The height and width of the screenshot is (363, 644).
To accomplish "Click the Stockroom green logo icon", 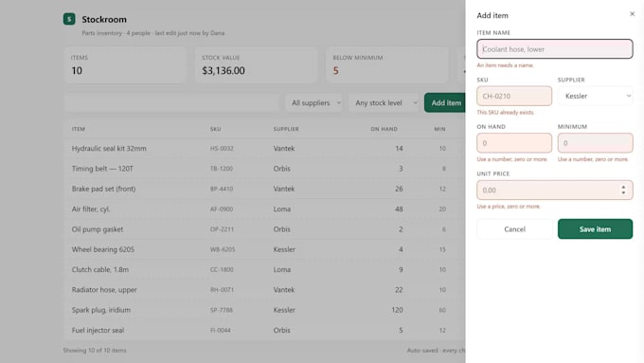I will [69, 19].
